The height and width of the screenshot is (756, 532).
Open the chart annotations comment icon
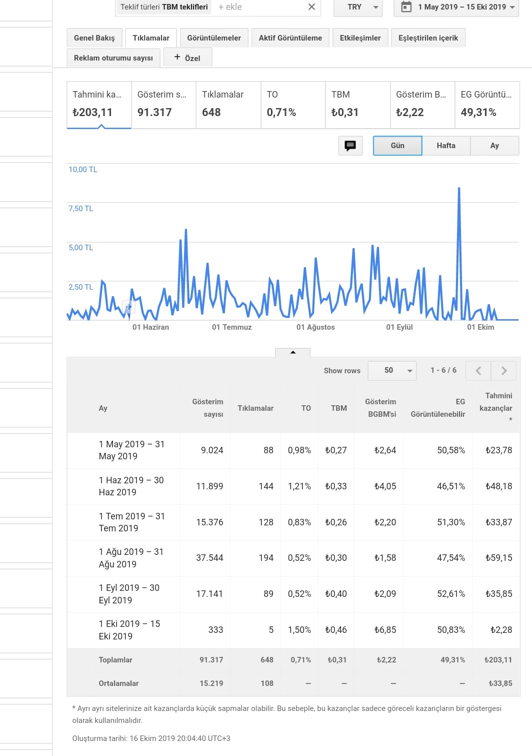point(350,146)
